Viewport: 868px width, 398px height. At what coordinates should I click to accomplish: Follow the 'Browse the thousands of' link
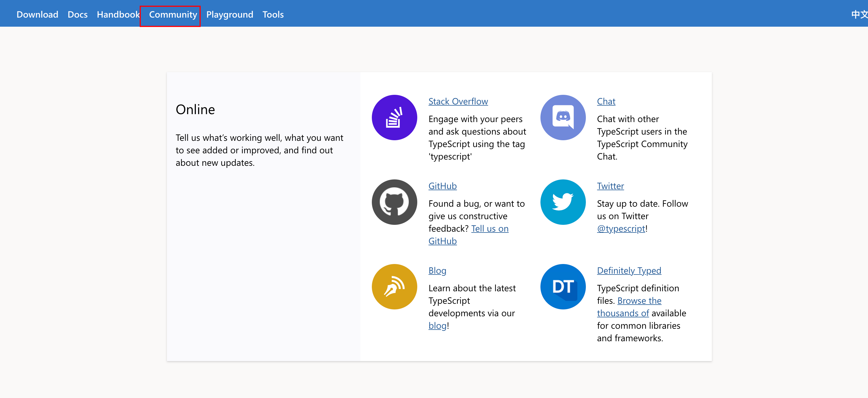tap(639, 301)
